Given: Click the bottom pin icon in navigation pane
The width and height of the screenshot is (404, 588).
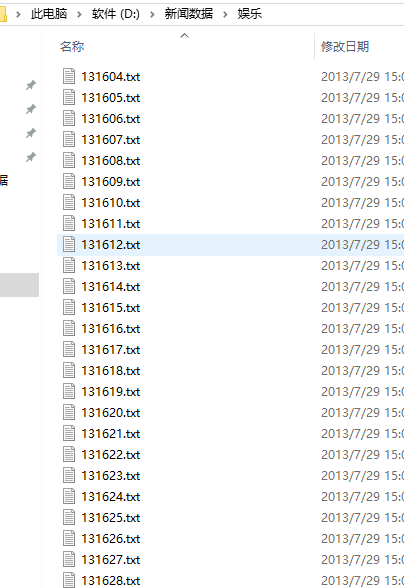Looking at the screenshot, I should (x=31, y=157).
